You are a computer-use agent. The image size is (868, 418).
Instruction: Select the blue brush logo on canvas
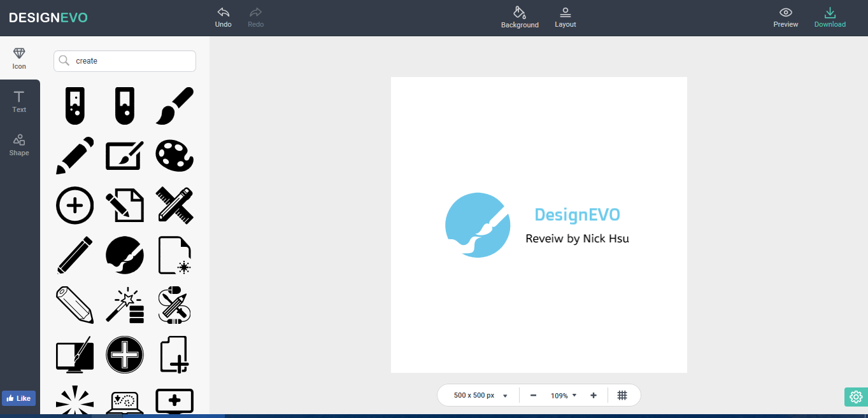[x=478, y=225]
